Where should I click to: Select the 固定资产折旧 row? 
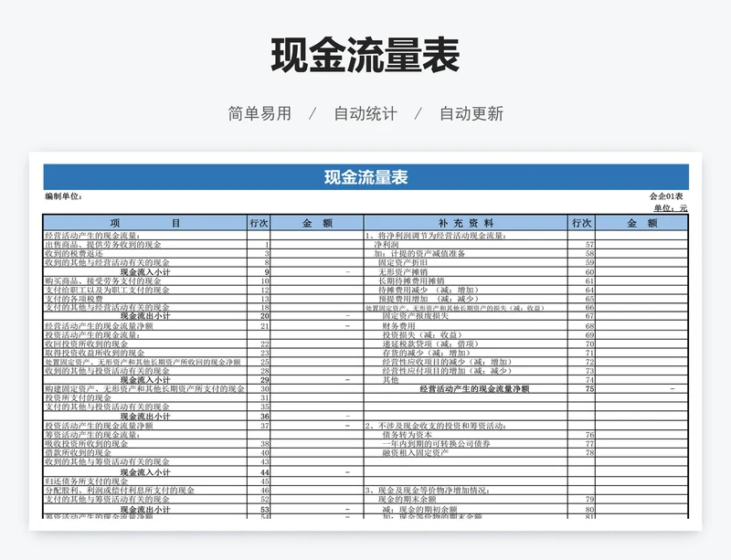403,262
